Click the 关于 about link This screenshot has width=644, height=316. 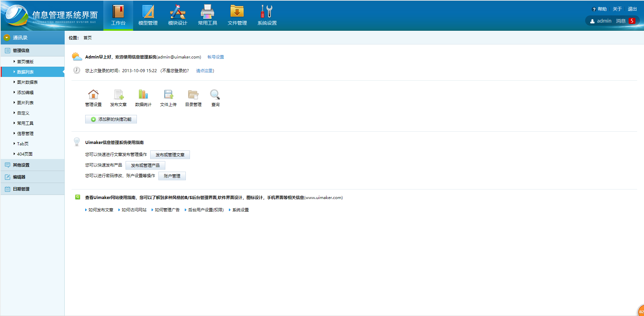[617, 9]
